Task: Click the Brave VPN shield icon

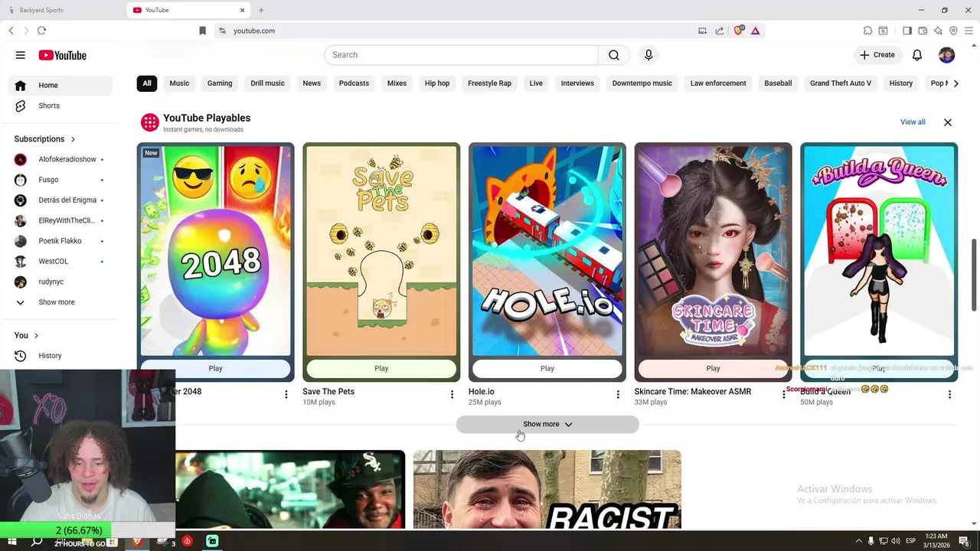Action: click(x=953, y=31)
